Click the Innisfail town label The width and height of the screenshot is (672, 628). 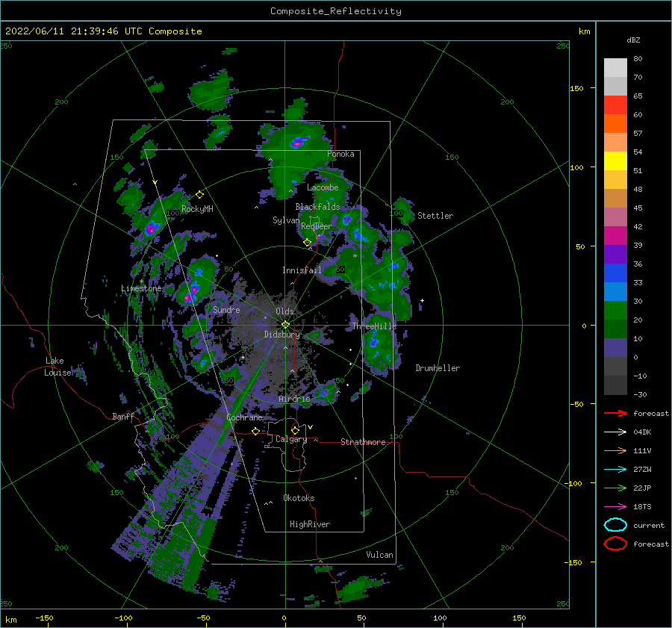point(302,270)
